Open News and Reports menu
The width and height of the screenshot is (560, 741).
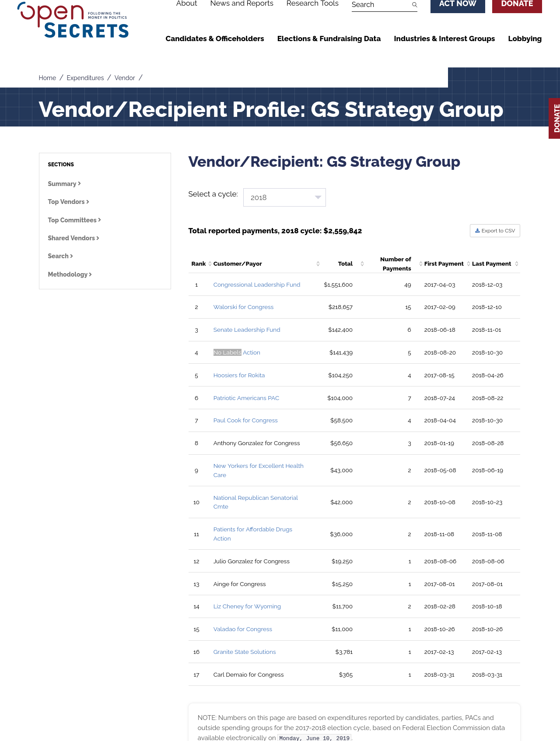pyautogui.click(x=241, y=4)
